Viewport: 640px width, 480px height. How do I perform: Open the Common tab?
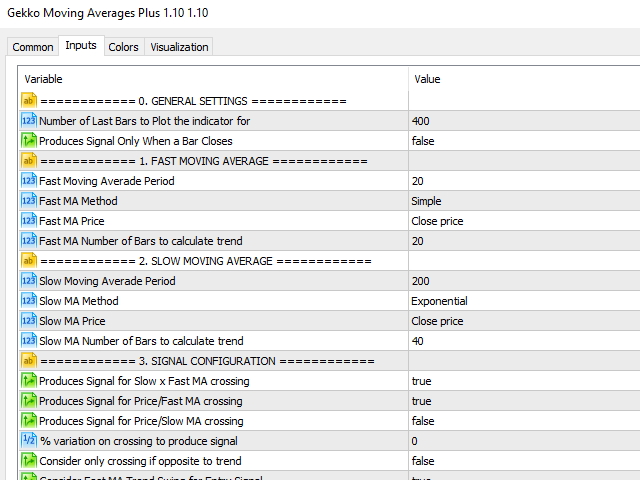33,47
